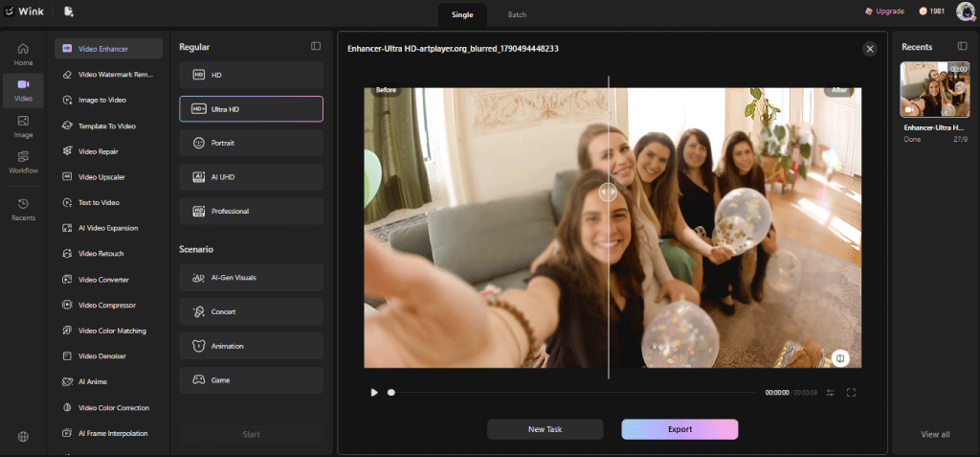
Task: Collapse the Regular options panel
Action: (x=316, y=46)
